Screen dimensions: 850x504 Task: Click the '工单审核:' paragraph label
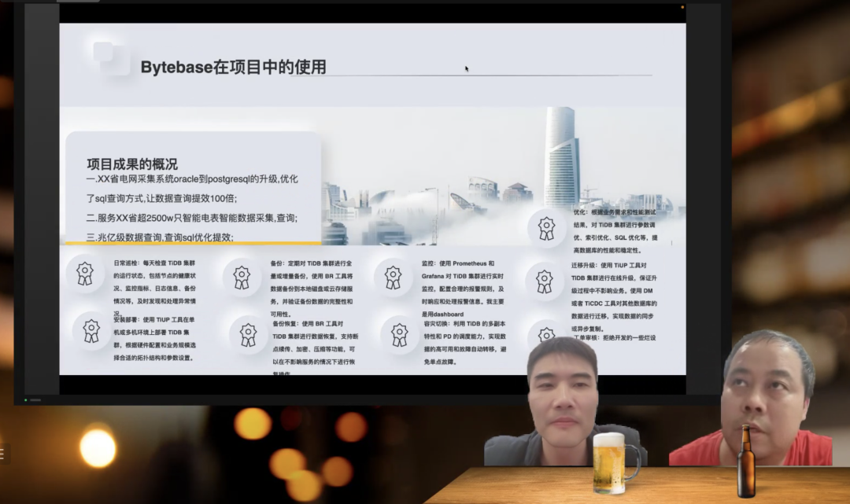587,338
